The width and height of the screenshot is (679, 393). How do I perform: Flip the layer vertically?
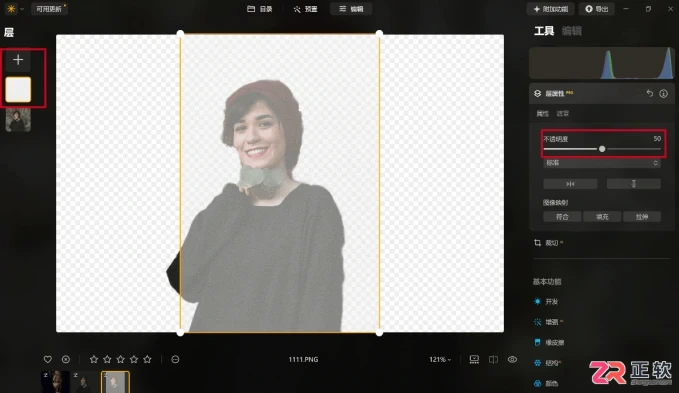[634, 184]
